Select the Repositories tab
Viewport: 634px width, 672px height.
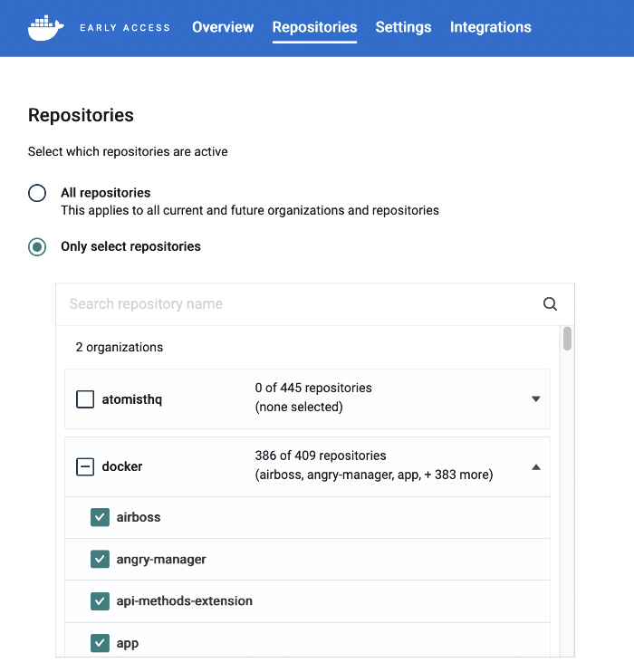pos(314,27)
